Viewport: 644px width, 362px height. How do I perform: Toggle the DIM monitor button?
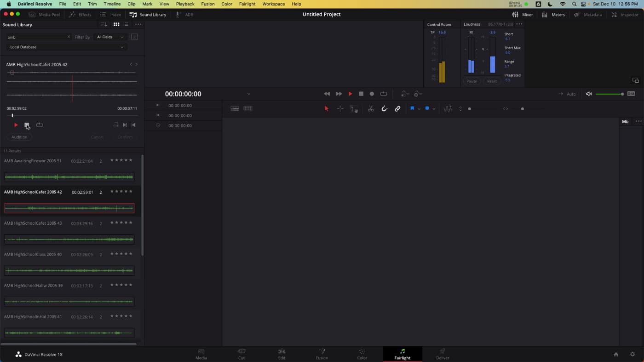631,94
